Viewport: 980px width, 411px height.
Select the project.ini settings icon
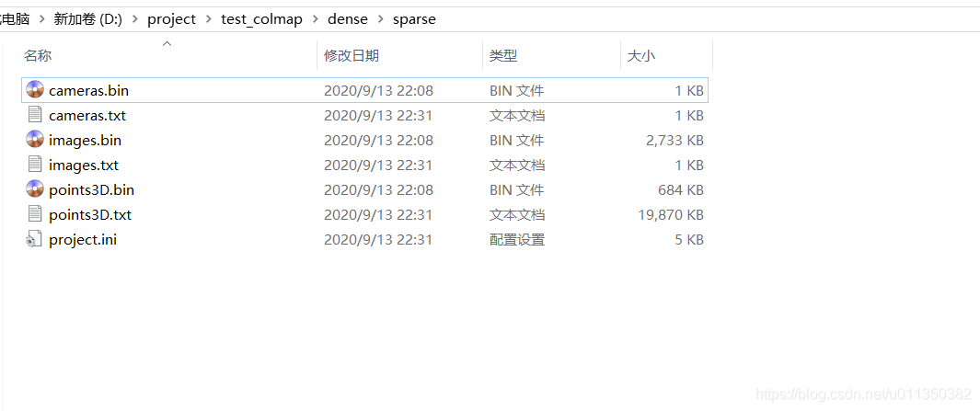click(34, 239)
